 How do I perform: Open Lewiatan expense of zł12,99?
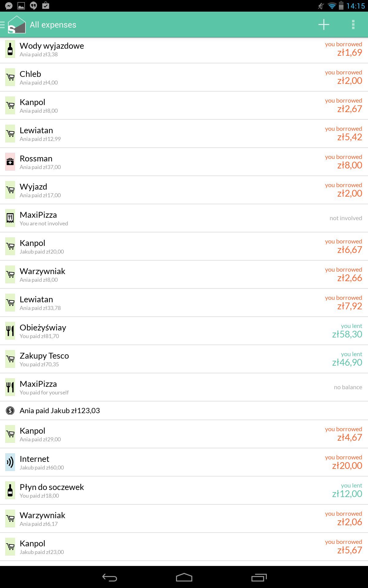tap(184, 134)
